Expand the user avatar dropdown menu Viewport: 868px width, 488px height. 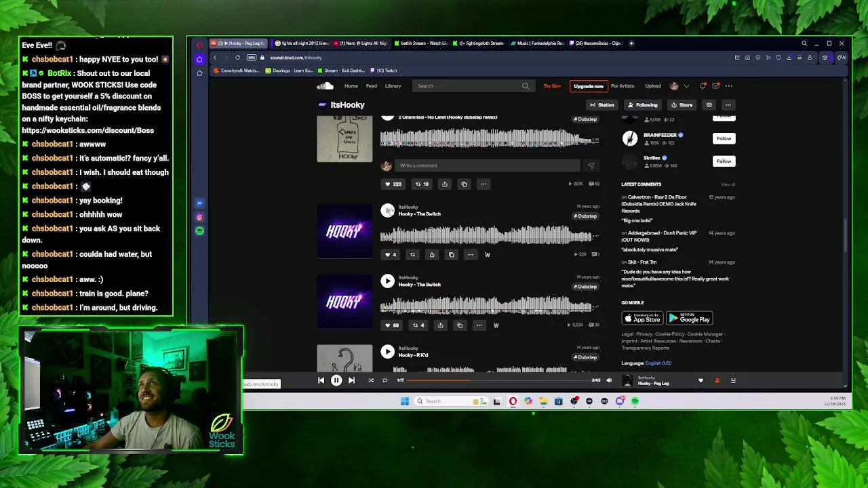pos(686,86)
